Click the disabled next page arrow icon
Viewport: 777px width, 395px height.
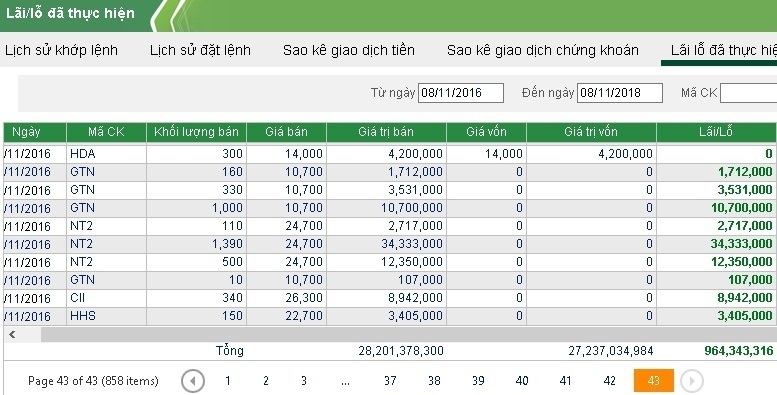click(691, 381)
